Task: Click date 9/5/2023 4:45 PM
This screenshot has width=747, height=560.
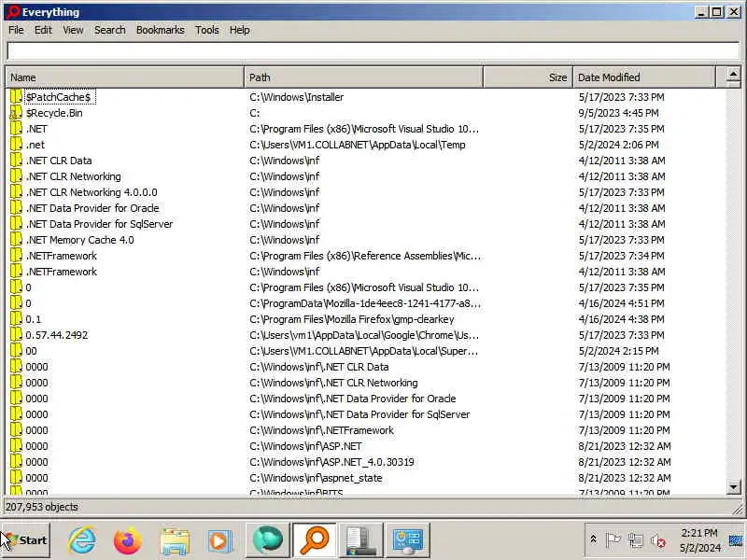Action: pos(619,113)
